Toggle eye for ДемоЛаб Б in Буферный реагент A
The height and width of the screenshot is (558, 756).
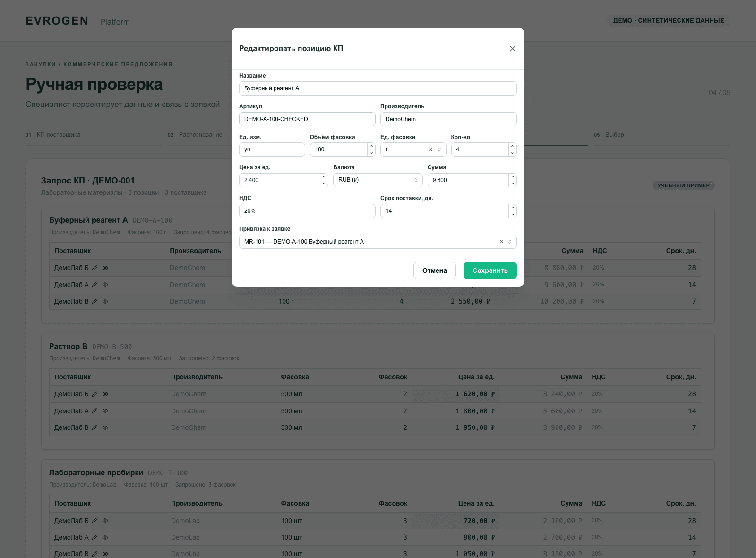click(105, 268)
